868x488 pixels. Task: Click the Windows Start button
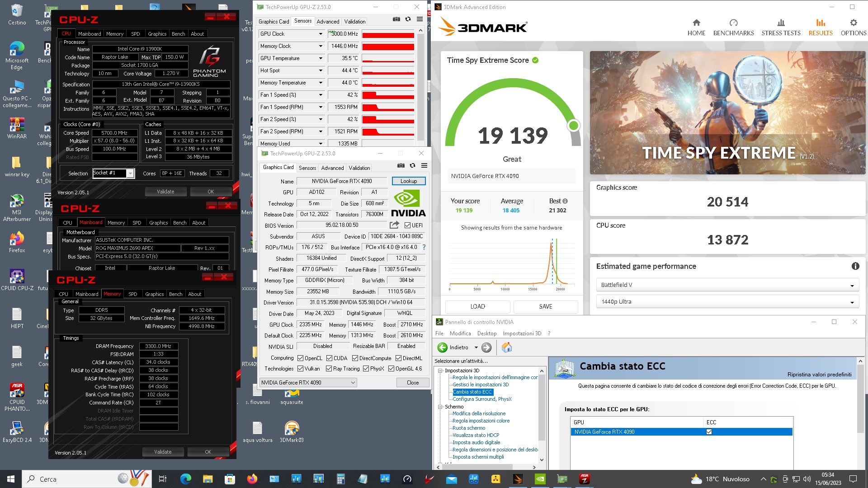click(x=11, y=479)
